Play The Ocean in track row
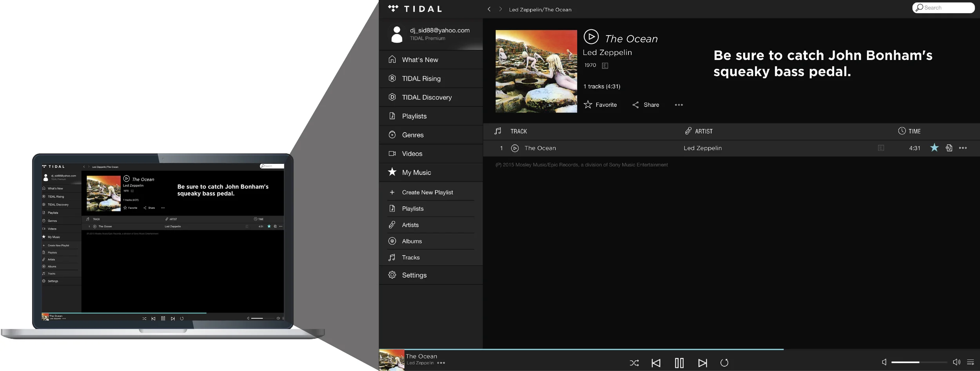This screenshot has width=980, height=371. click(515, 148)
